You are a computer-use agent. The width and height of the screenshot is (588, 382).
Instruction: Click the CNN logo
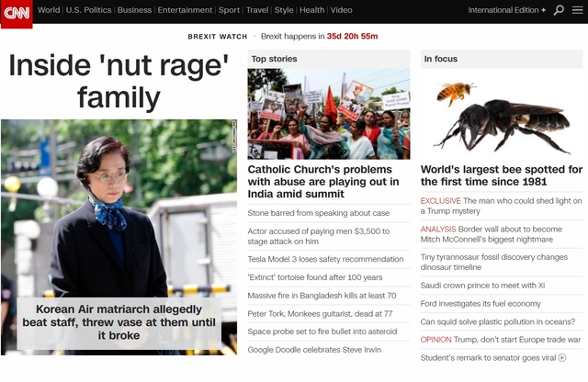click(x=17, y=11)
